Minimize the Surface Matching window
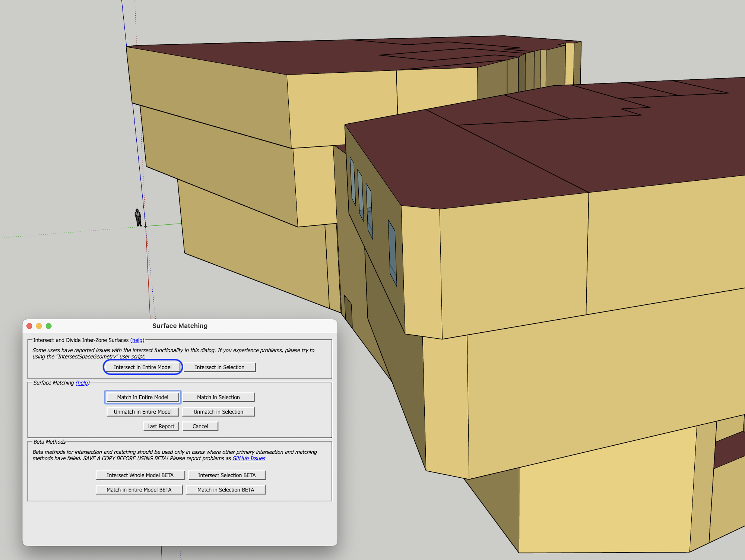This screenshot has width=745, height=560. coord(39,326)
